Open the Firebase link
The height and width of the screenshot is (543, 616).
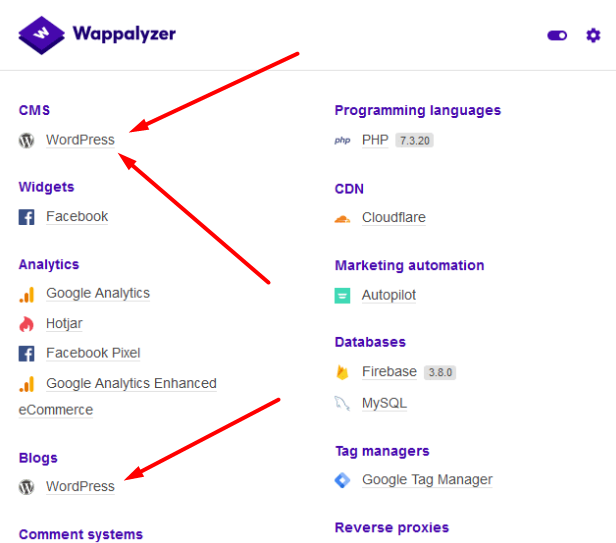(389, 371)
